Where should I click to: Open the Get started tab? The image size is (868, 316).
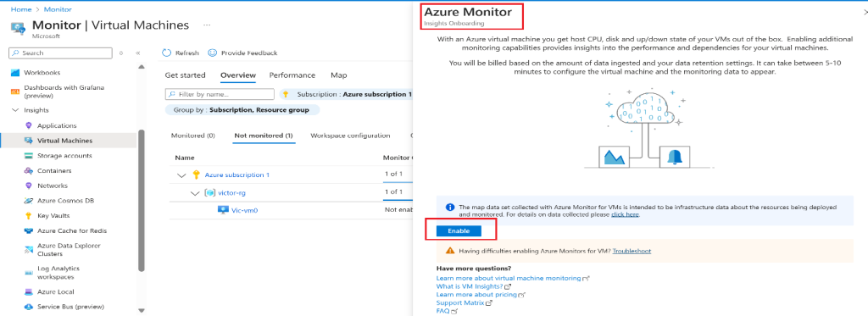pos(185,75)
